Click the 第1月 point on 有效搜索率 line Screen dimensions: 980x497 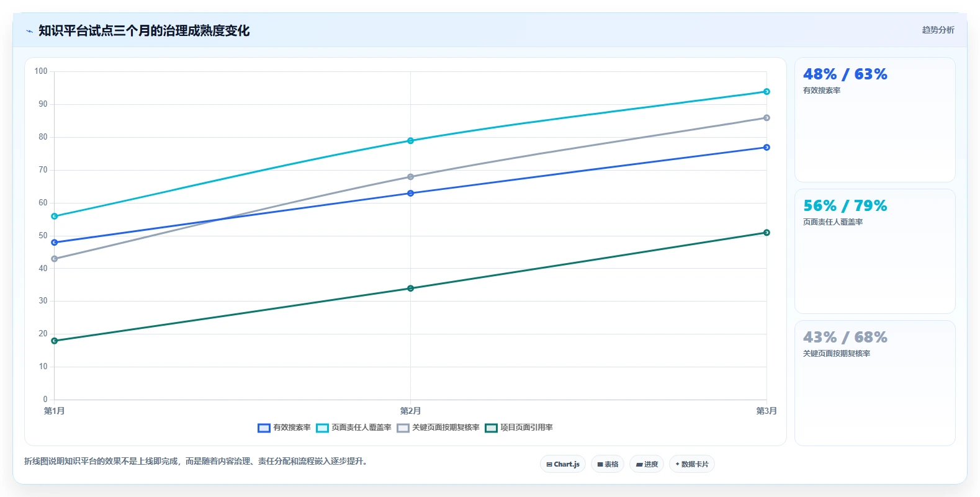[x=55, y=243]
